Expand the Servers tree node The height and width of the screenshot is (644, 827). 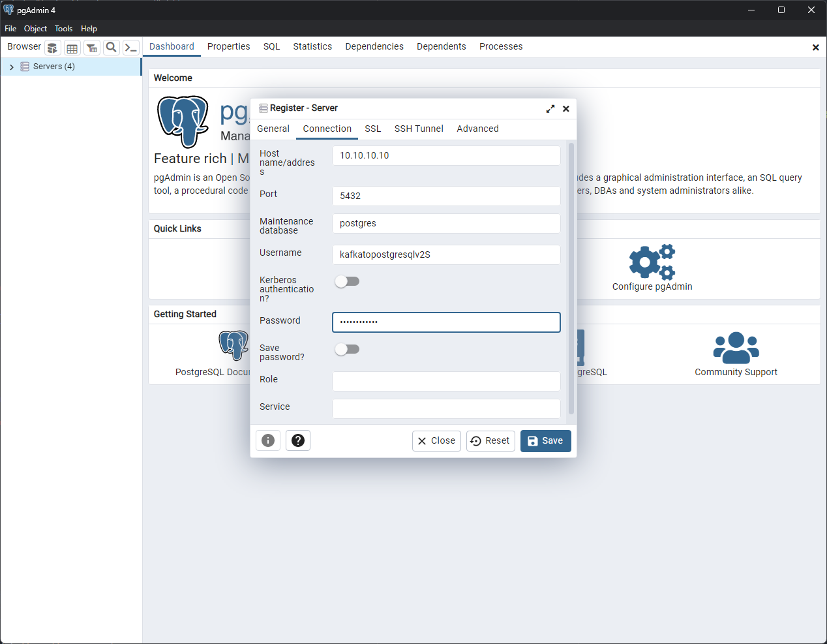tap(11, 66)
